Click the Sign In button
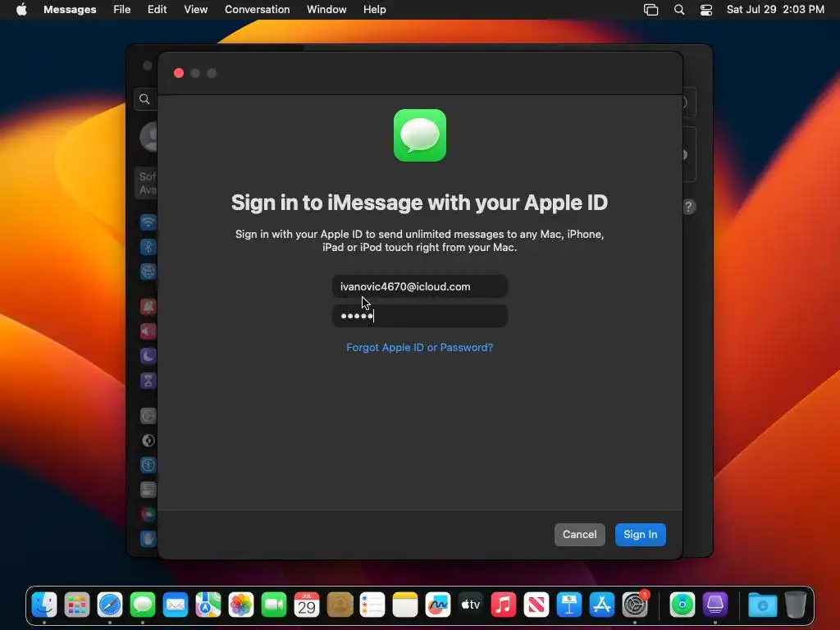The width and height of the screenshot is (840, 630). coord(640,535)
